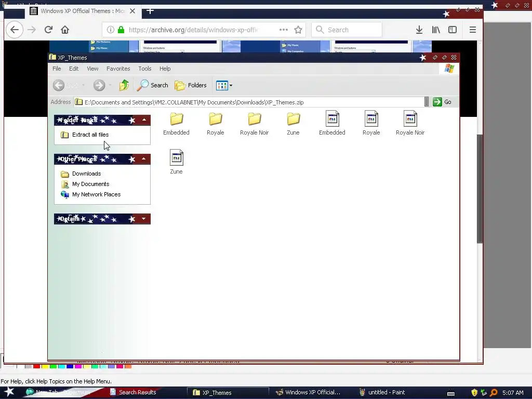
Task: Open the View menu
Action: (92, 69)
